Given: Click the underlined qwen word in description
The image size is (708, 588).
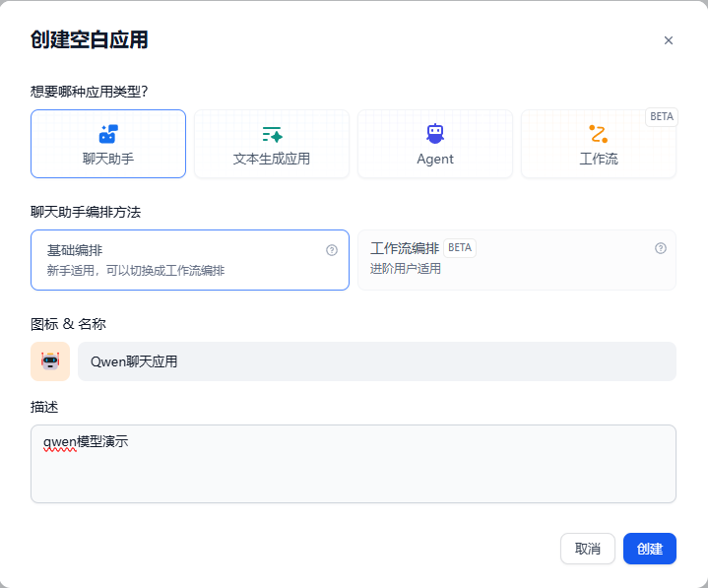Looking at the screenshot, I should point(59,442).
